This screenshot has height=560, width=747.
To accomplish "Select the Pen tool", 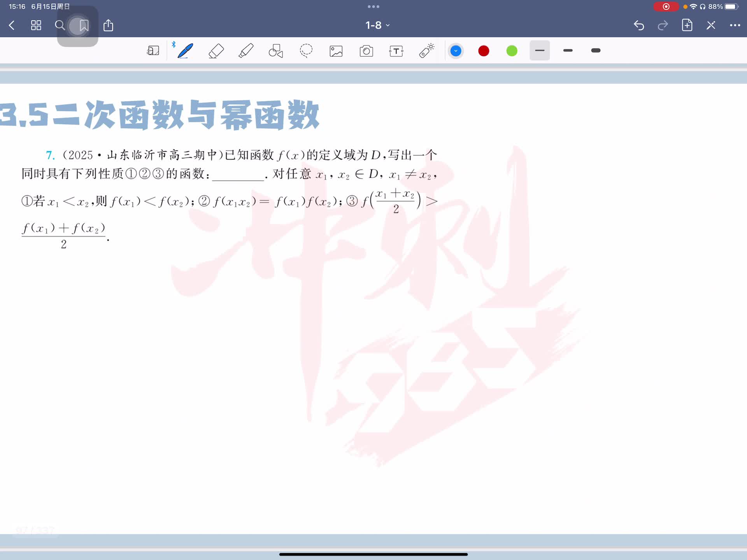I will [x=185, y=51].
